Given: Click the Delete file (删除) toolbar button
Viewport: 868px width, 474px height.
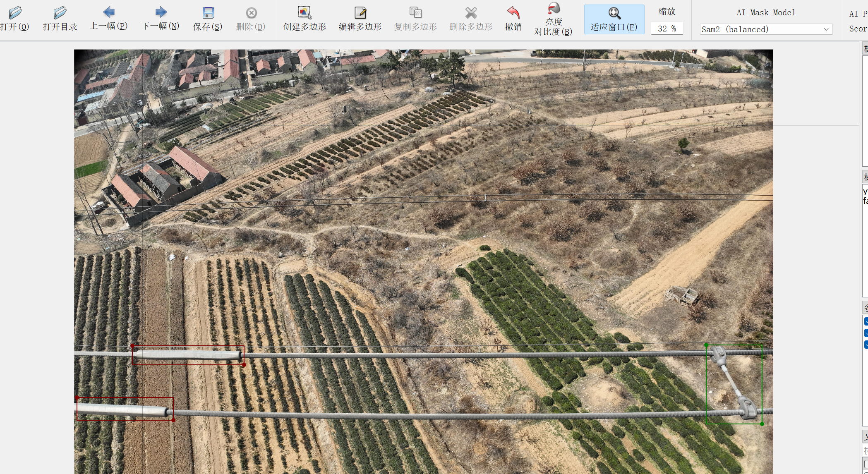Looking at the screenshot, I should pos(251,19).
